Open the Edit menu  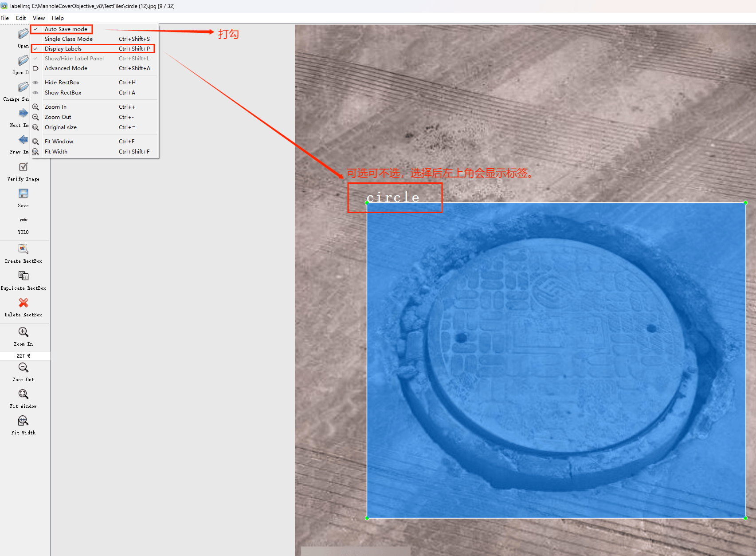pos(21,18)
